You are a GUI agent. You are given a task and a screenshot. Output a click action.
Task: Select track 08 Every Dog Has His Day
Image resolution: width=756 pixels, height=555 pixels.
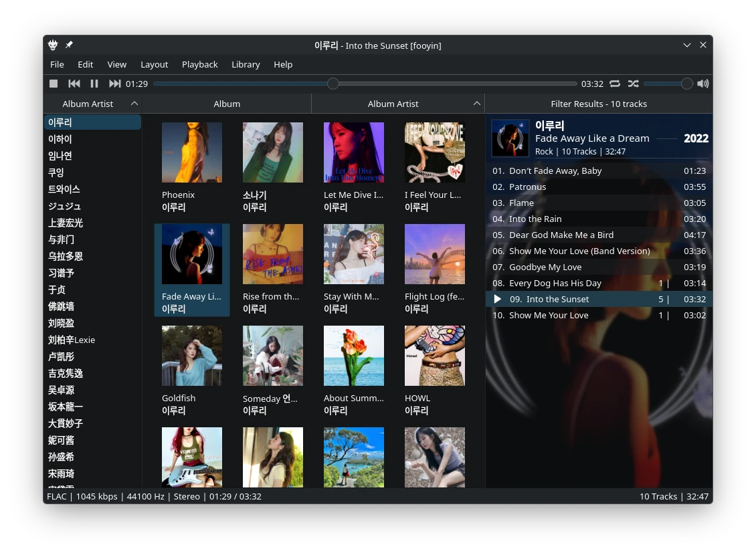click(599, 284)
